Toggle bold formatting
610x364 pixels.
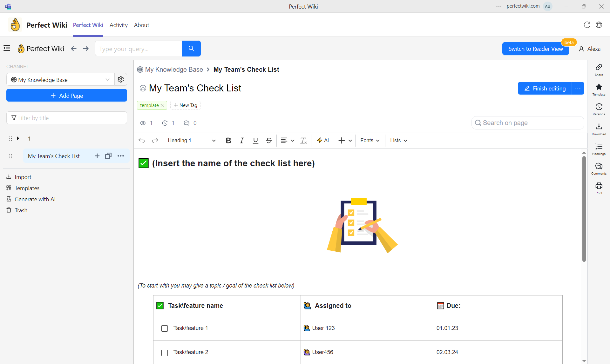tap(228, 140)
